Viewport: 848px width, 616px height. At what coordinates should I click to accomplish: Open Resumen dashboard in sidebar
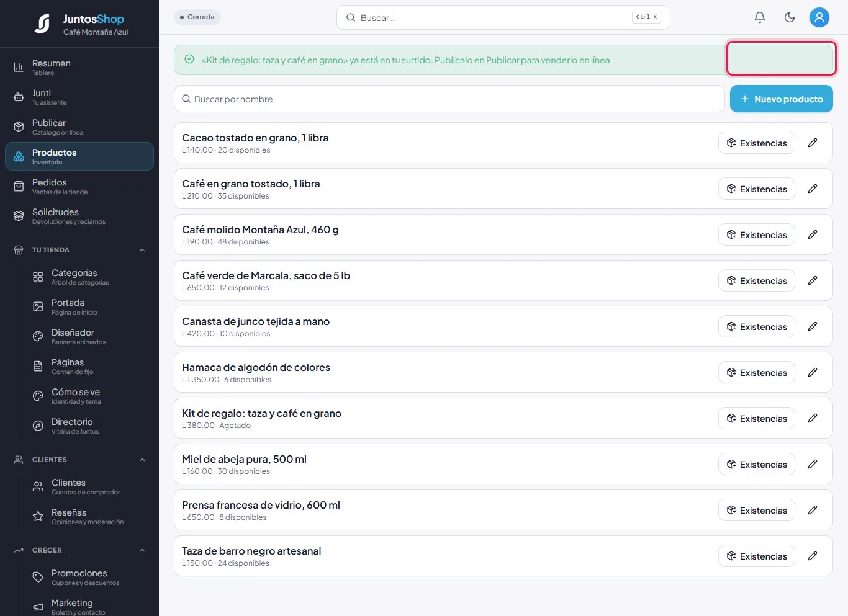point(79,67)
